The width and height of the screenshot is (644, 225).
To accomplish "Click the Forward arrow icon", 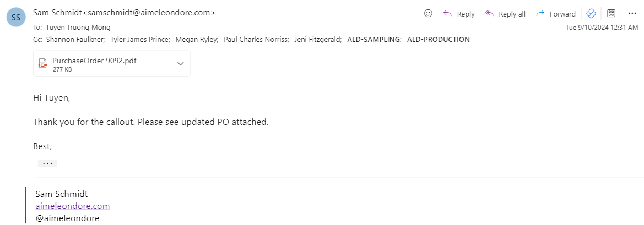I will point(540,14).
